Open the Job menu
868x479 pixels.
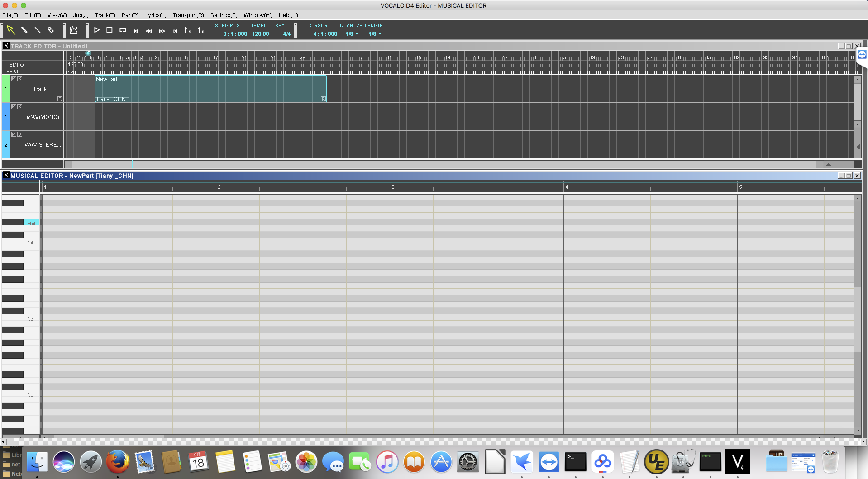pyautogui.click(x=81, y=15)
